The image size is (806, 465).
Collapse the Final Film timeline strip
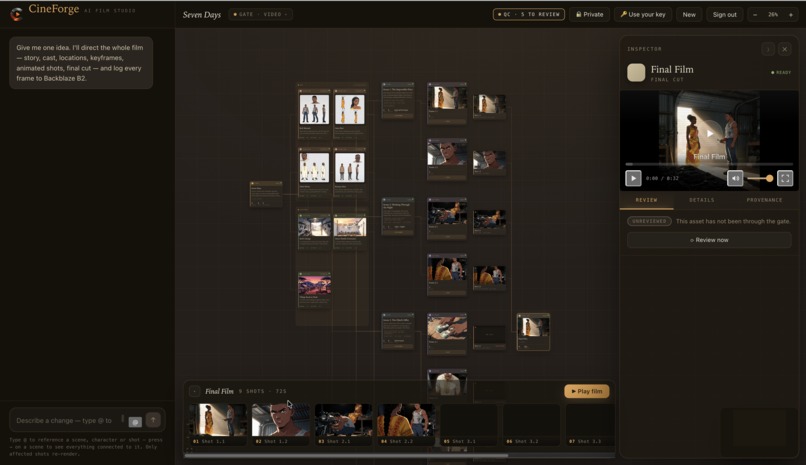click(194, 392)
